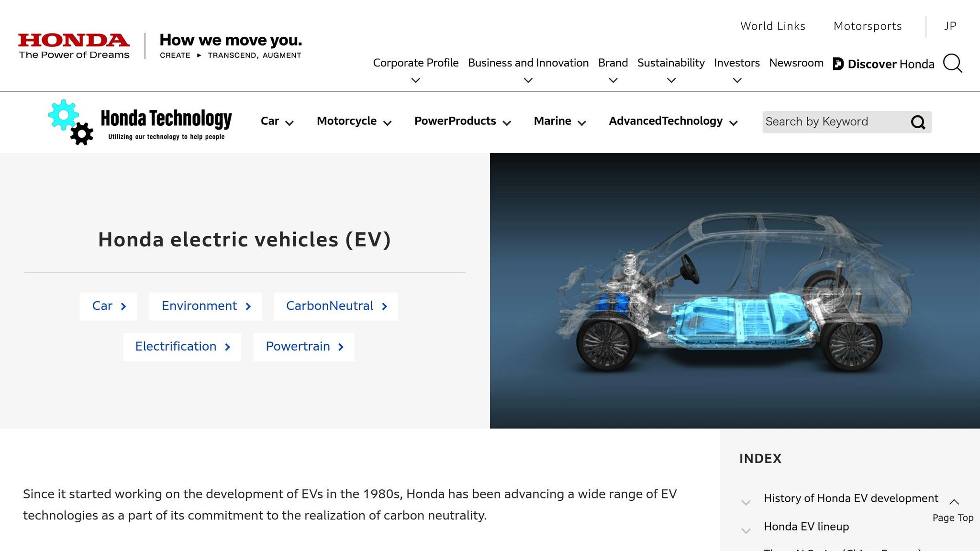
Task: Click the Environment tag button
Action: [x=205, y=306]
